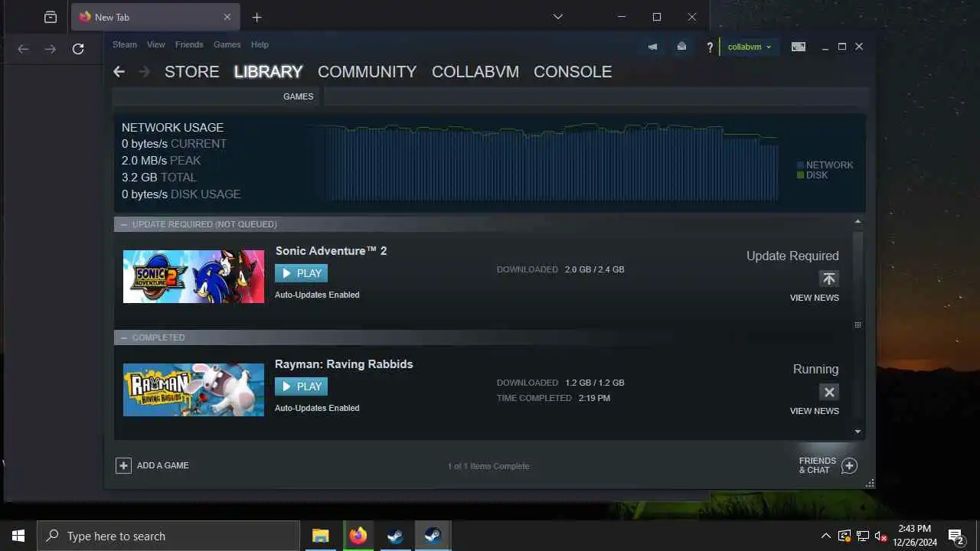980x551 pixels.
Task: View news for Sonic Adventure 2
Action: [815, 298]
